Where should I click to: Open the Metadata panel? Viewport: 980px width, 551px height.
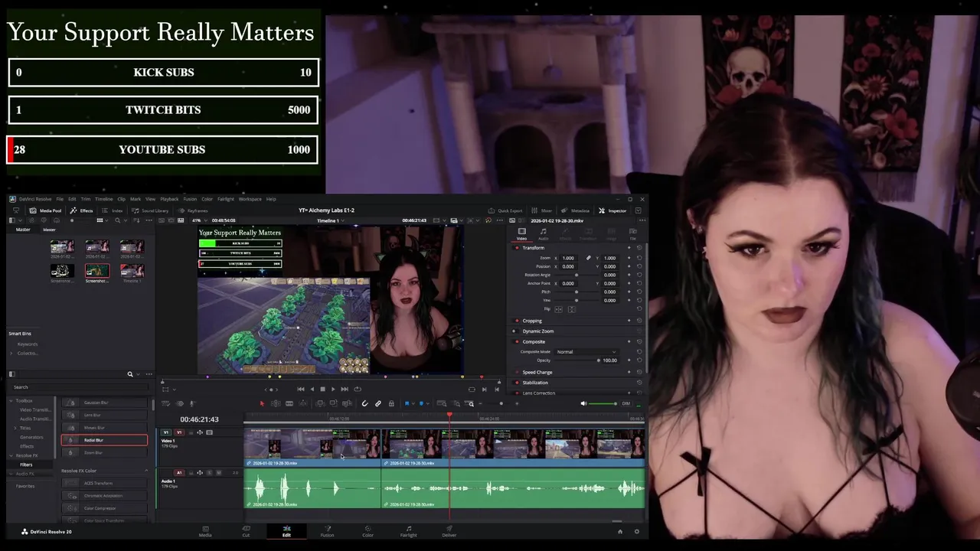tap(576, 210)
